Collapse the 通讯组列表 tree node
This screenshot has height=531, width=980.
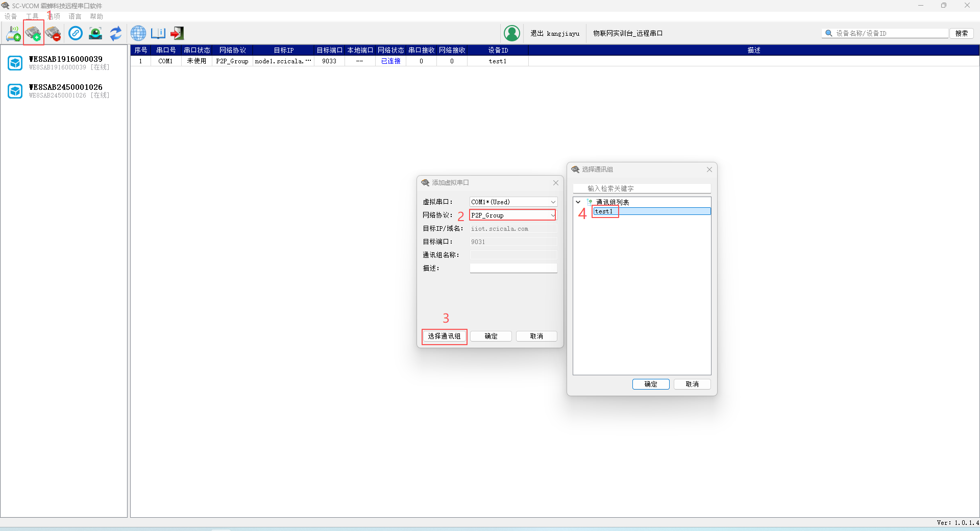578,202
